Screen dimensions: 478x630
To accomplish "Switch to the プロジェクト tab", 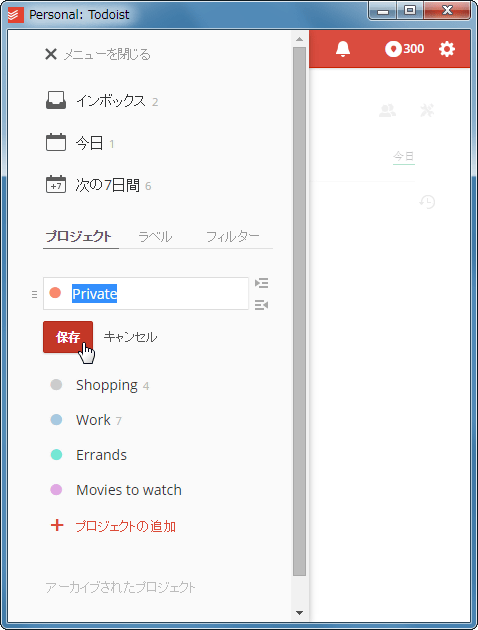I will (78, 236).
